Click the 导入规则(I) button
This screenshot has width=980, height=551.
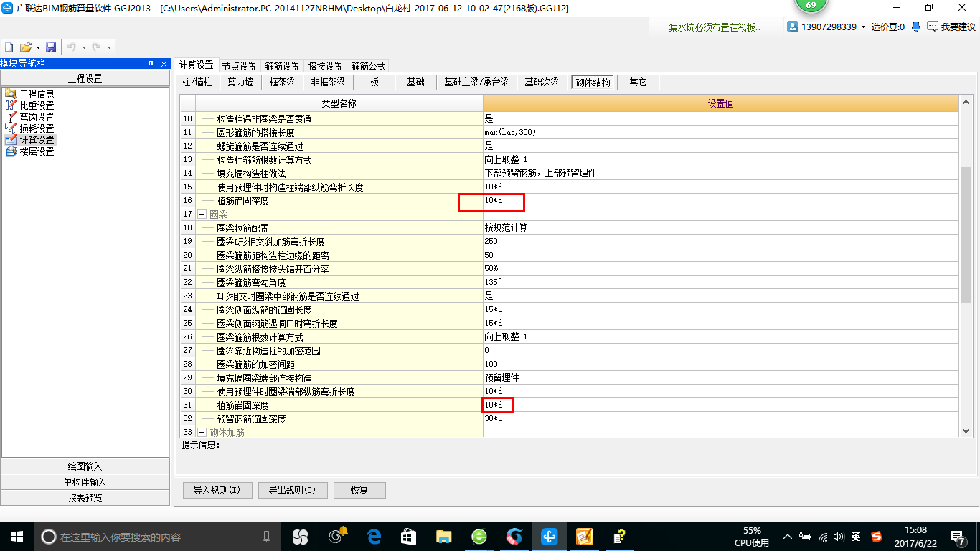point(217,490)
